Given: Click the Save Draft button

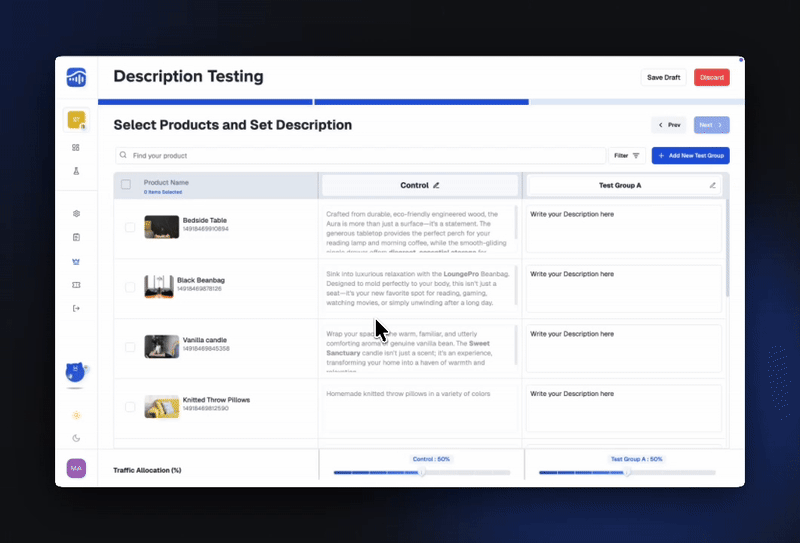Looking at the screenshot, I should [x=664, y=77].
